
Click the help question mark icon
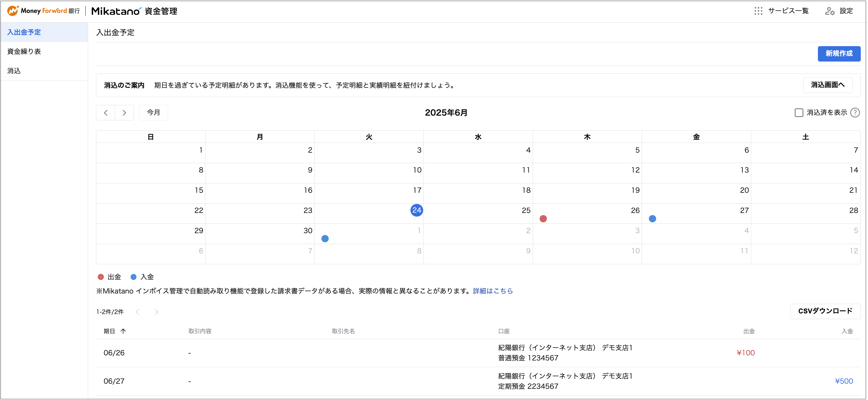[855, 113]
